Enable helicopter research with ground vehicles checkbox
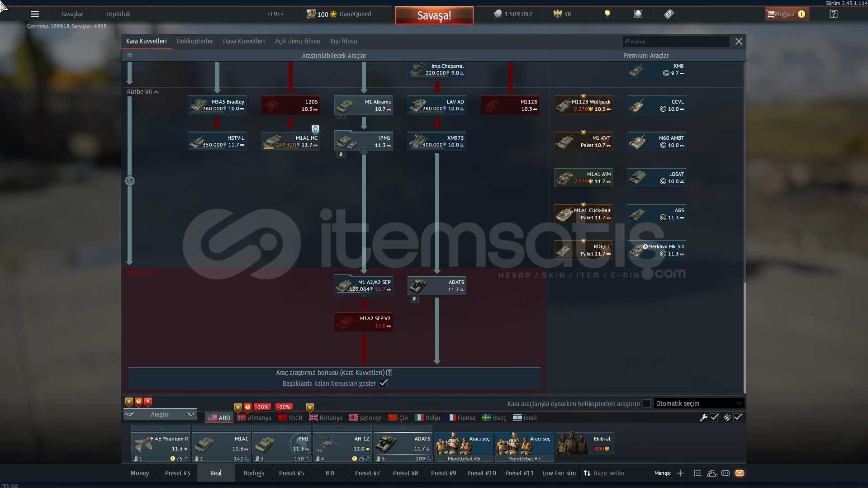The width and height of the screenshot is (868, 488). click(647, 403)
